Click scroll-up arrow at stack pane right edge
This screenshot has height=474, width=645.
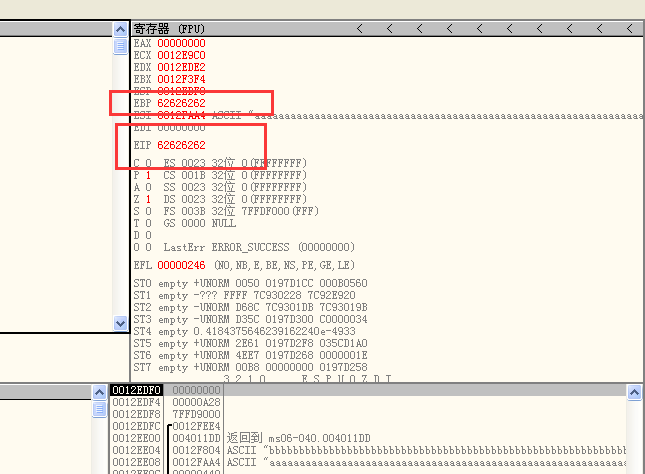point(635,391)
